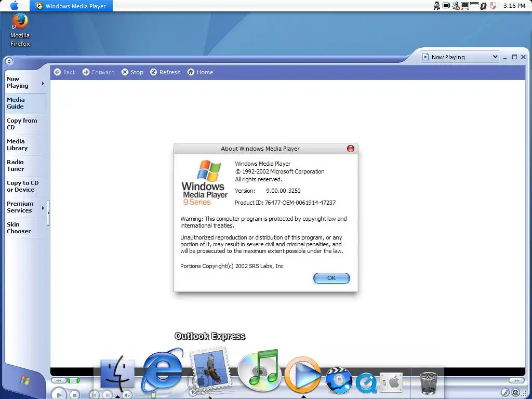Play media with the Play button

(x=59, y=395)
